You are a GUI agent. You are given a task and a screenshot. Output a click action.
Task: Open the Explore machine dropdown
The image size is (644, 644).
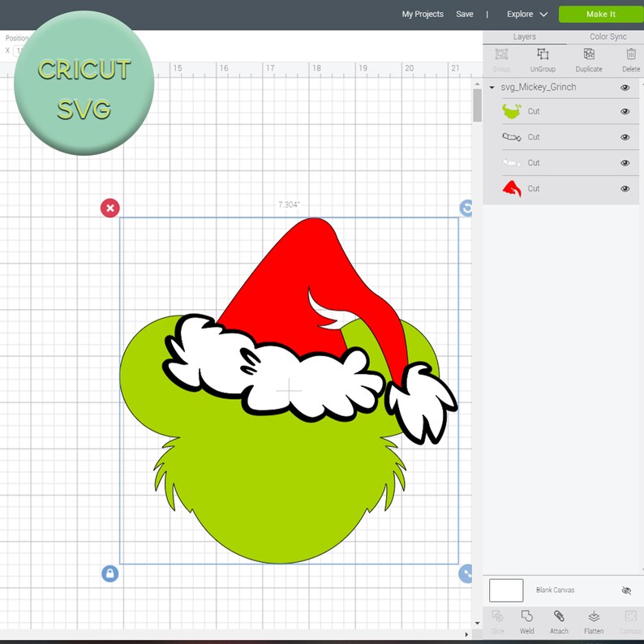coord(527,14)
